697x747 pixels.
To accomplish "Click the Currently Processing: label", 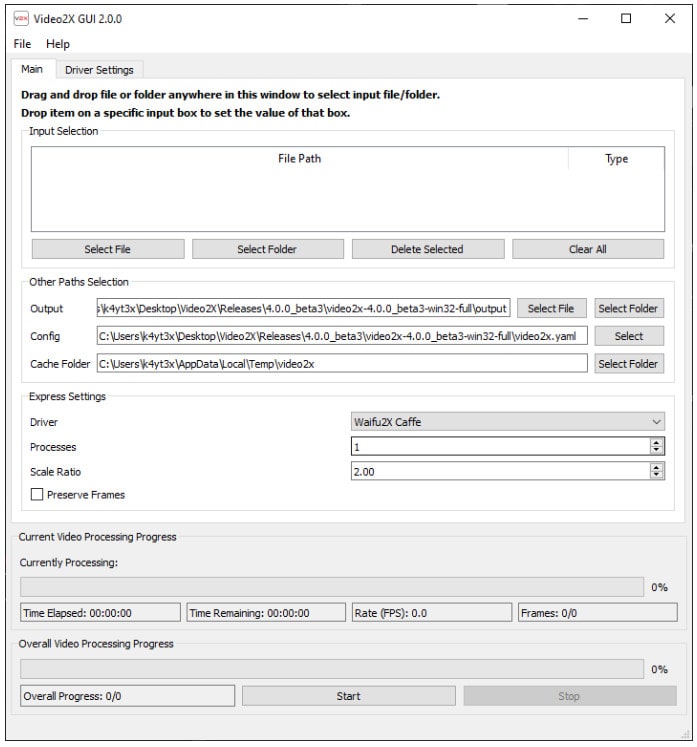I will (x=69, y=562).
